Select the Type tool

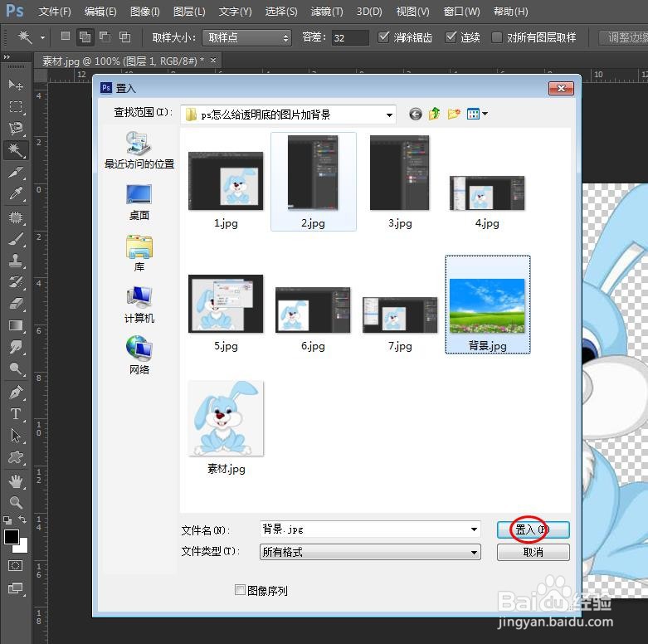pos(16,413)
